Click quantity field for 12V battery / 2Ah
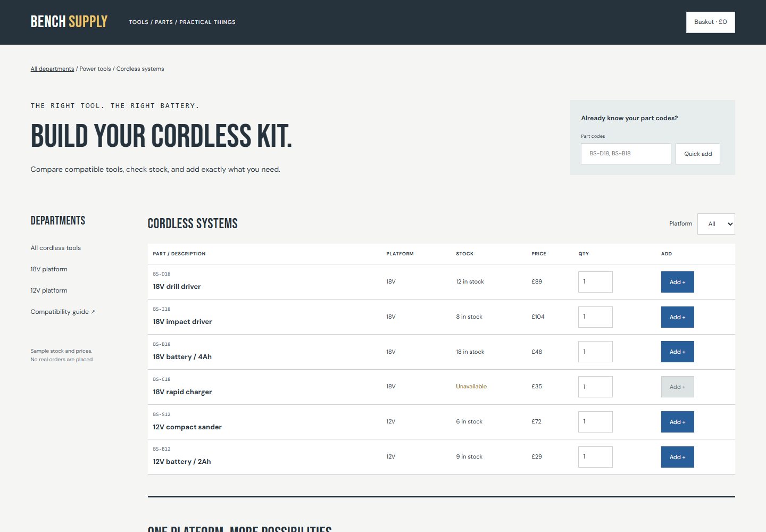The width and height of the screenshot is (766, 532). click(595, 457)
